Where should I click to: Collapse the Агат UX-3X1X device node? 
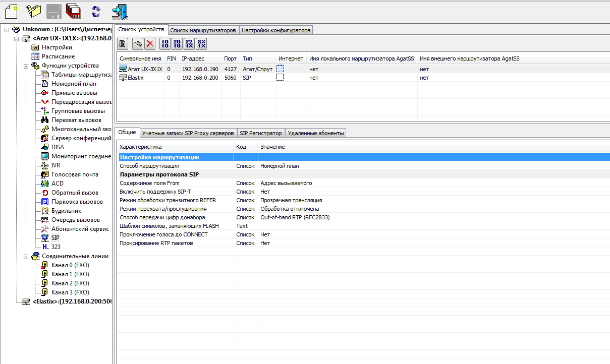tap(16, 38)
